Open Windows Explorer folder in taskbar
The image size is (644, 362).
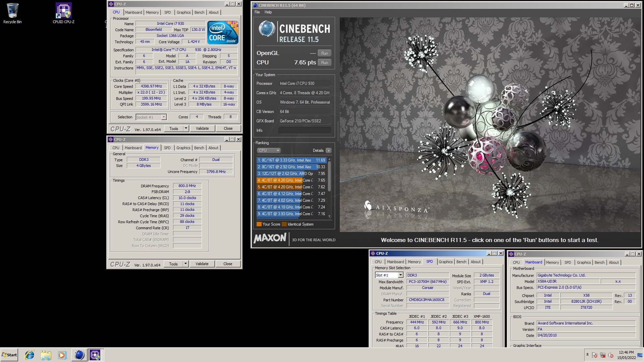point(46,355)
